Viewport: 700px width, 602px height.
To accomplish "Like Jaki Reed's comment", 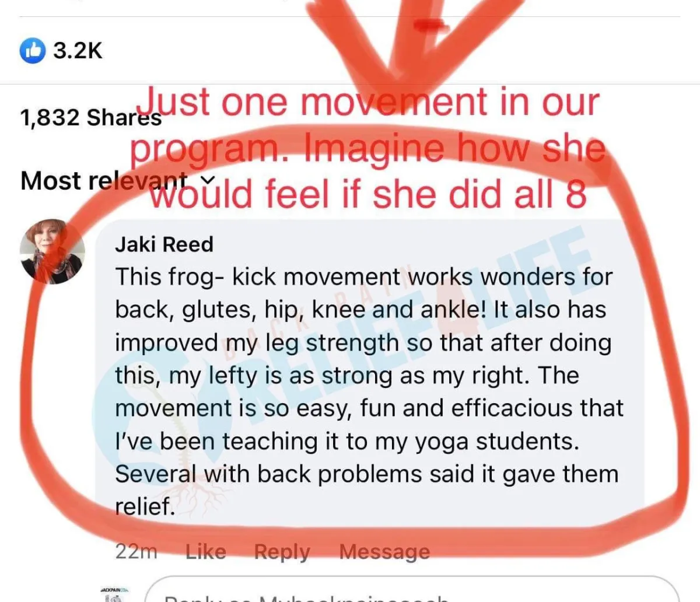I will pos(205,551).
